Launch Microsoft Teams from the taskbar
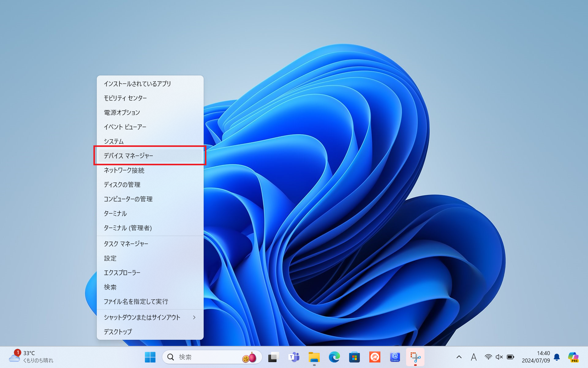The height and width of the screenshot is (368, 588). tap(294, 357)
